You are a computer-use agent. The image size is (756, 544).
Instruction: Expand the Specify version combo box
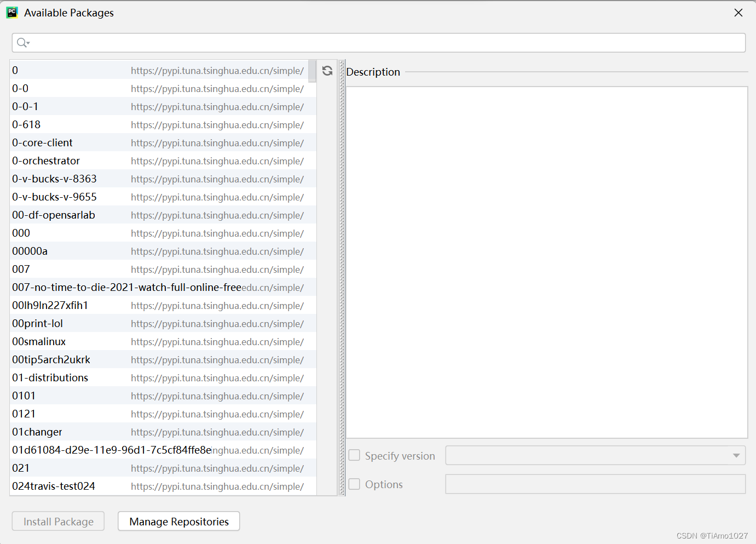736,455
